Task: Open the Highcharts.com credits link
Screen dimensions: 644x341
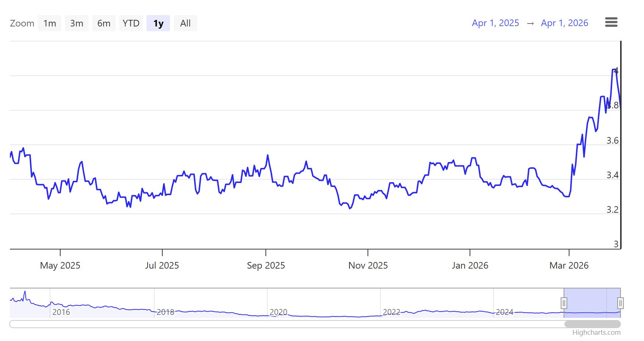Action: (x=596, y=333)
